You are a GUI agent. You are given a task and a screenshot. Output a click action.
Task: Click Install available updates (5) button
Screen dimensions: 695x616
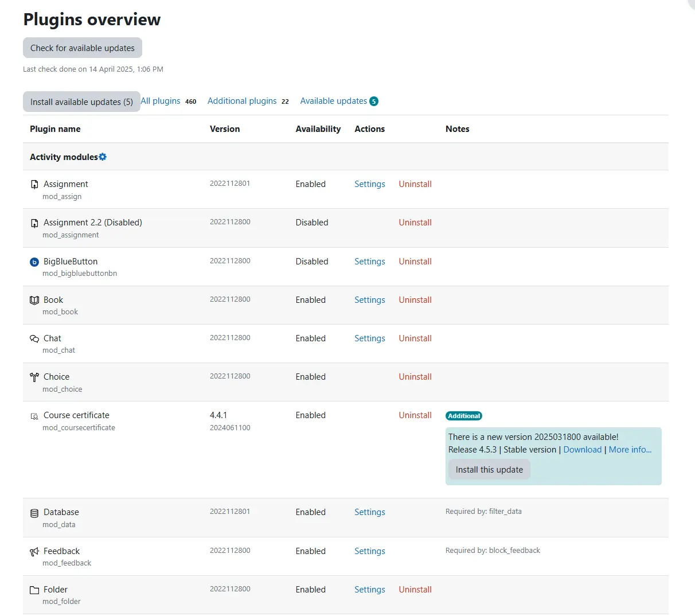(x=81, y=102)
